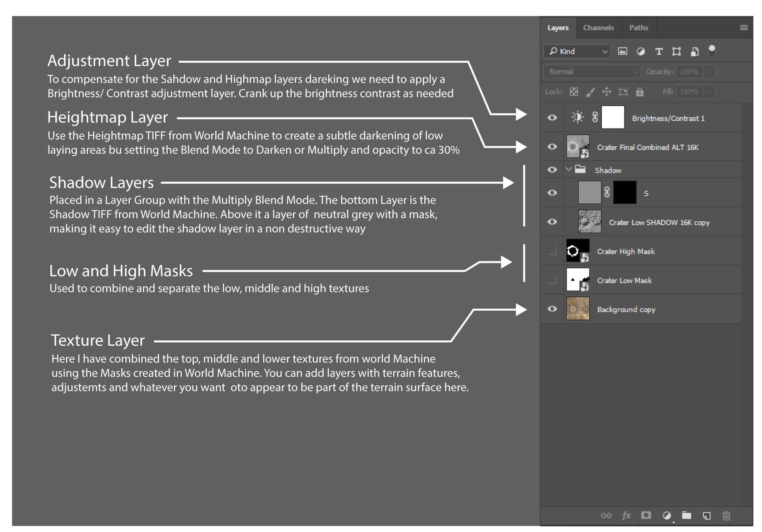Select the Brightness/Contrast white mask thumbnail

coord(613,117)
